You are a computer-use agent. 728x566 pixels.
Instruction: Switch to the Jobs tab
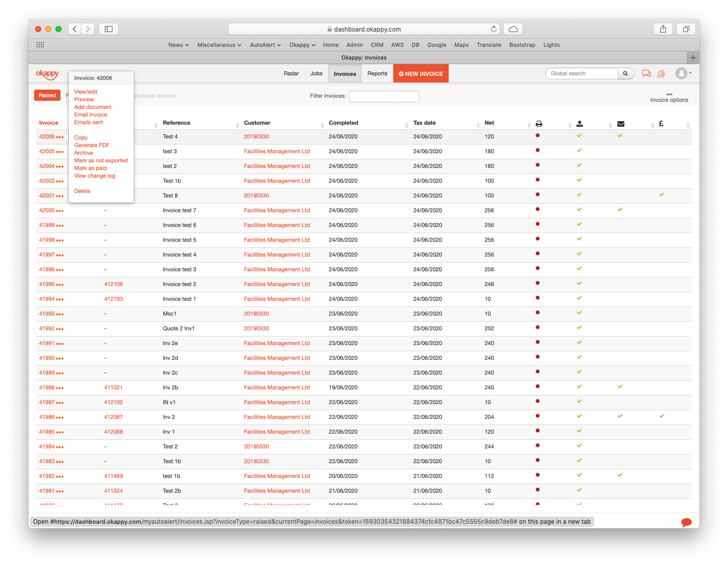316,73
